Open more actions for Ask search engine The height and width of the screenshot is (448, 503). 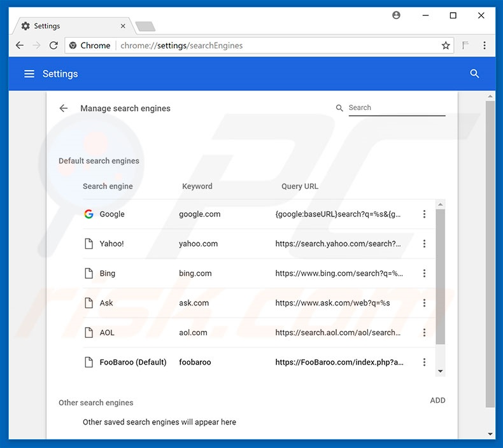click(424, 303)
